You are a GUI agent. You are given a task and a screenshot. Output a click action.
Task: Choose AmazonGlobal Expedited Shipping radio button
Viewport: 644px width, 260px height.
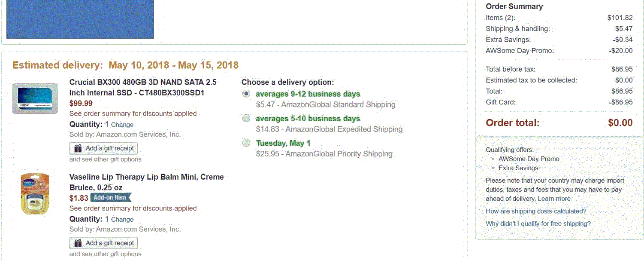pyautogui.click(x=246, y=118)
